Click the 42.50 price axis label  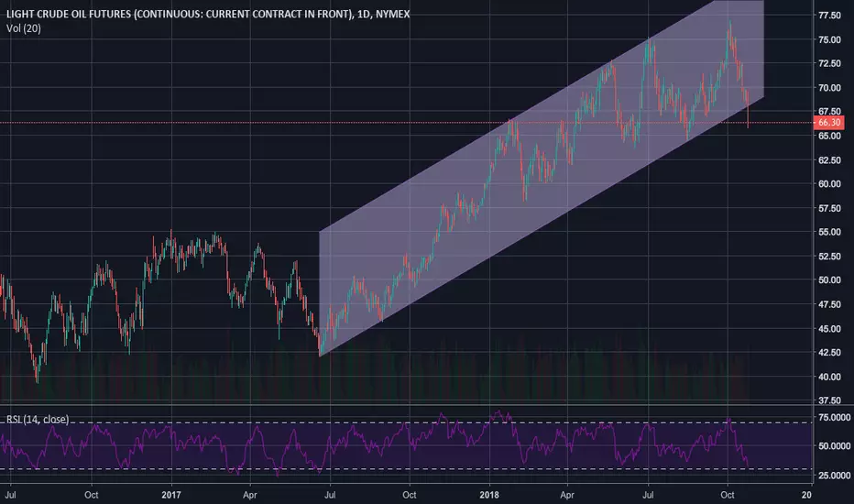point(829,352)
